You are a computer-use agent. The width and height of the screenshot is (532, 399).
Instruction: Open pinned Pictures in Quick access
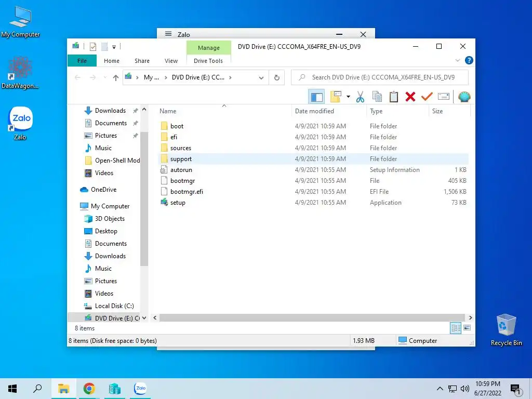(106, 136)
